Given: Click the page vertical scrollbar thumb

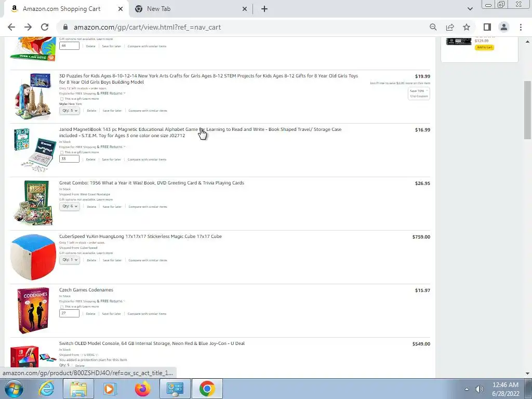Looking at the screenshot, I should click(528, 110).
